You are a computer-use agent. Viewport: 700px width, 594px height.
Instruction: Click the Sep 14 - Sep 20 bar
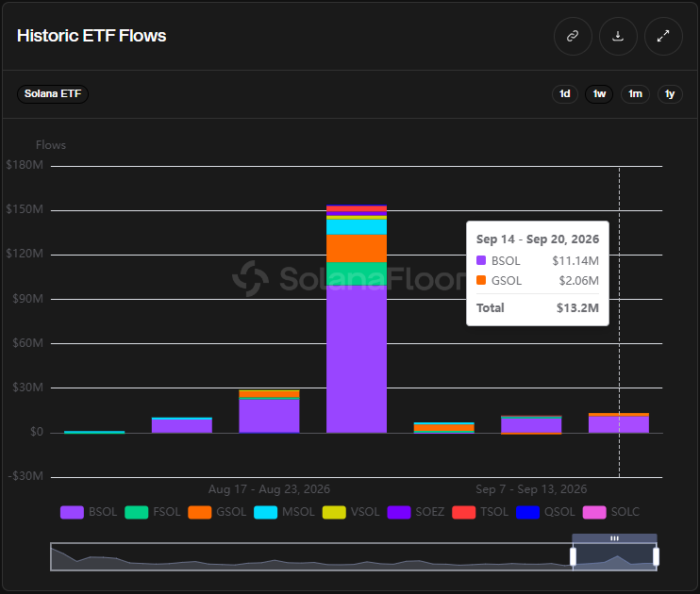click(619, 423)
